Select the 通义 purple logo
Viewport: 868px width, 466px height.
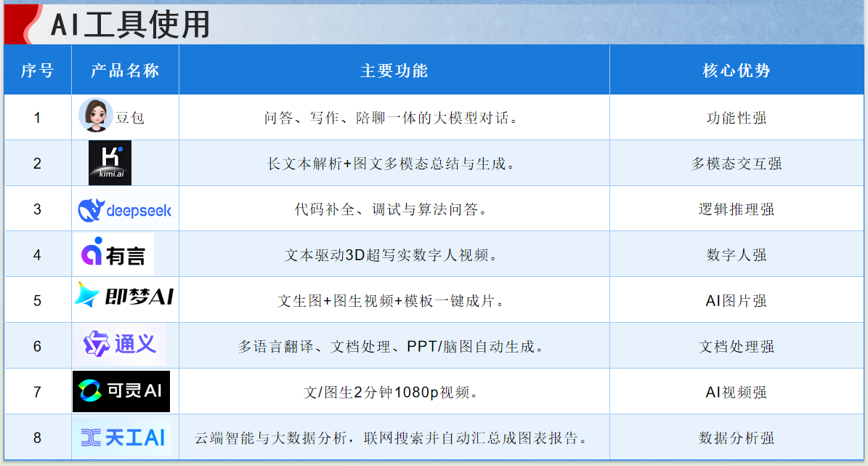coord(121,344)
